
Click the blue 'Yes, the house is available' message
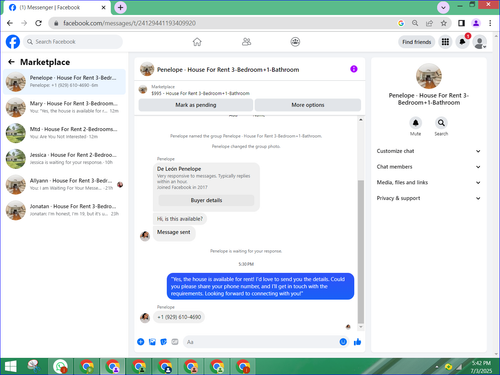tap(260, 286)
